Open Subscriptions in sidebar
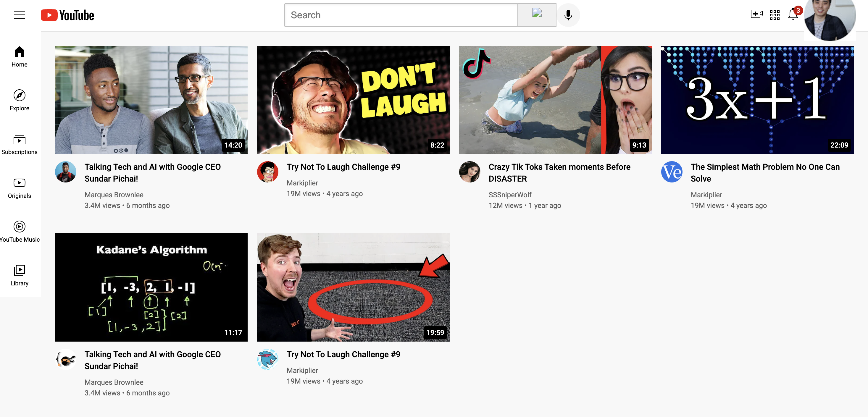Image resolution: width=868 pixels, height=417 pixels. 20,144
